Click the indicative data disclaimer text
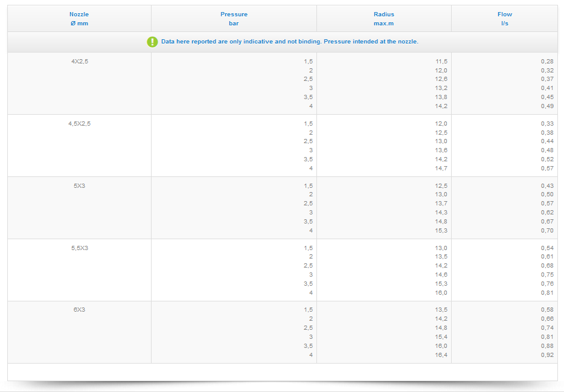This screenshot has height=392, width=564. (289, 42)
